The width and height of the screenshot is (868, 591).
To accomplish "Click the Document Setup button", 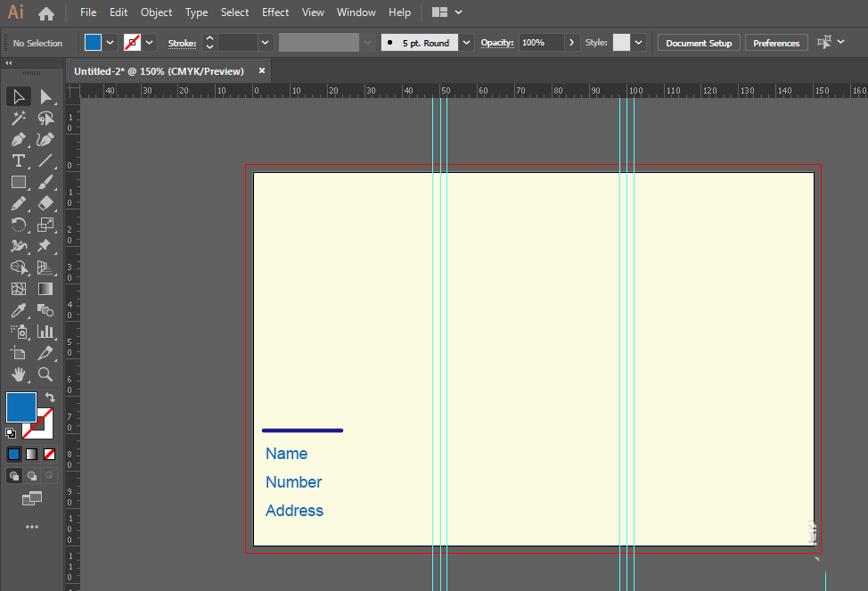I will (x=699, y=43).
